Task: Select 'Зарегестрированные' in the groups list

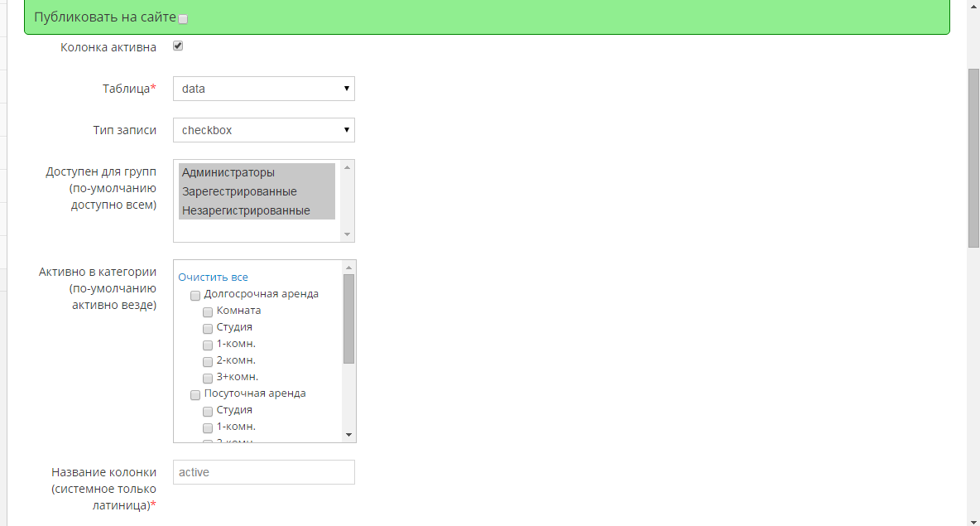Action: [x=257, y=191]
